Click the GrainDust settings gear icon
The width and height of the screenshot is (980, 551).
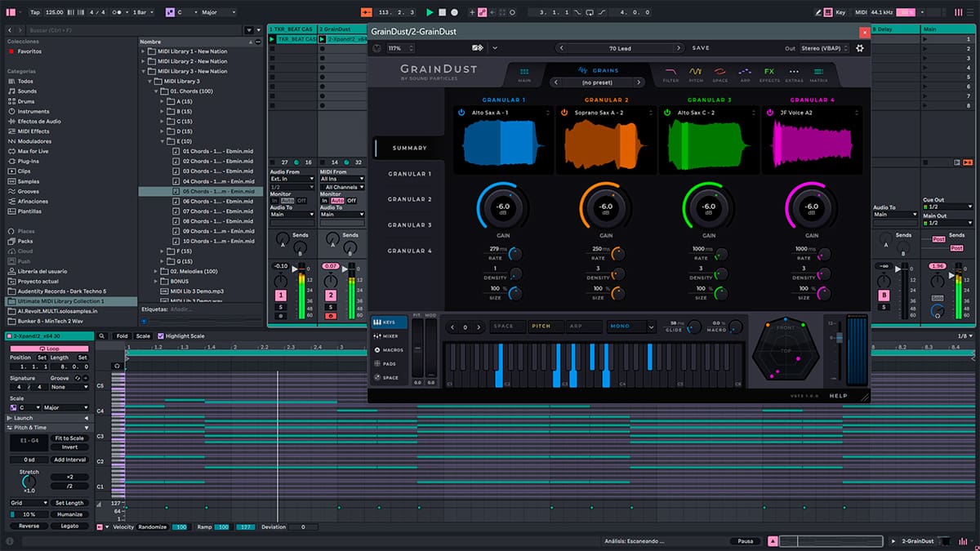(859, 48)
